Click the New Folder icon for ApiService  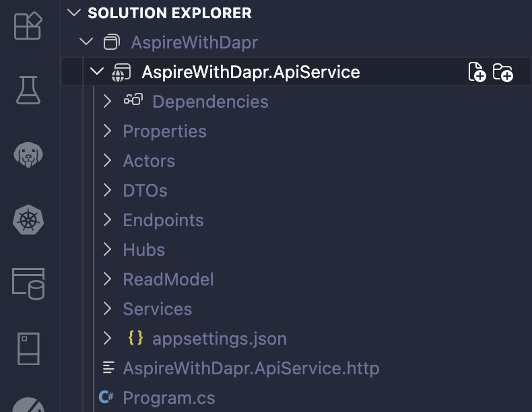(x=503, y=72)
